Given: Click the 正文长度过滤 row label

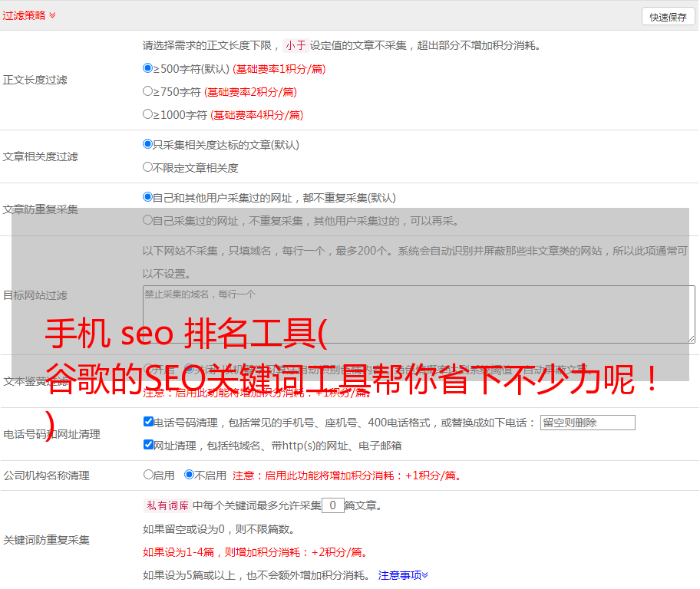Looking at the screenshot, I should [35, 80].
